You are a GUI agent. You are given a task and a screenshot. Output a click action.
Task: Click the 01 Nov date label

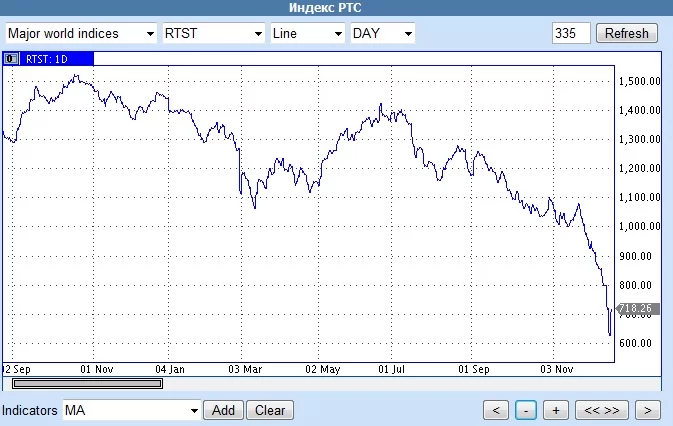pyautogui.click(x=97, y=369)
